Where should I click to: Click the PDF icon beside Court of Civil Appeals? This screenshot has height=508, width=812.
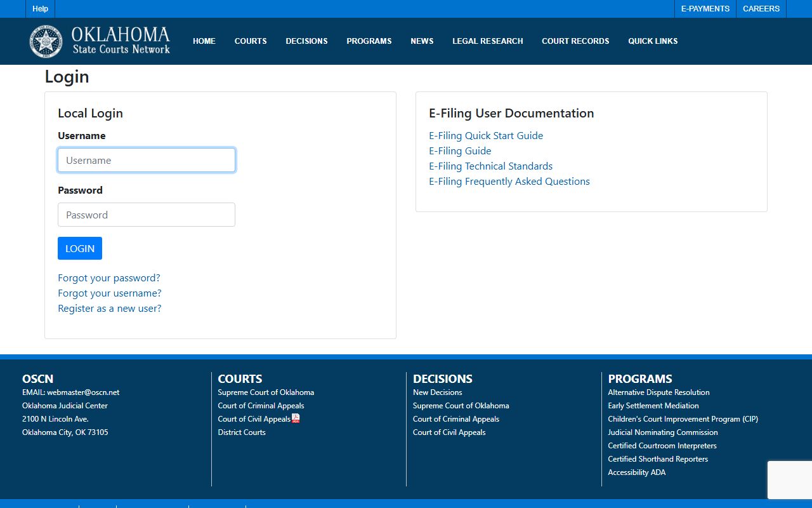point(296,418)
